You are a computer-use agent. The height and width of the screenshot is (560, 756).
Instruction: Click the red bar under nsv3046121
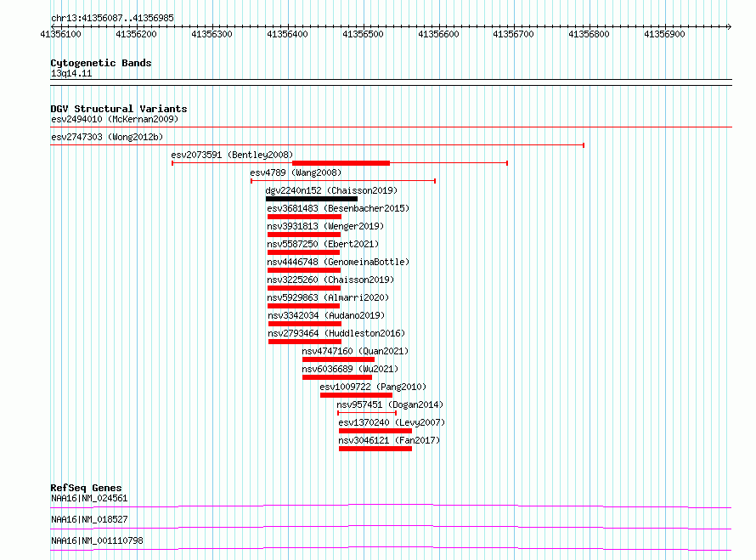point(375,449)
